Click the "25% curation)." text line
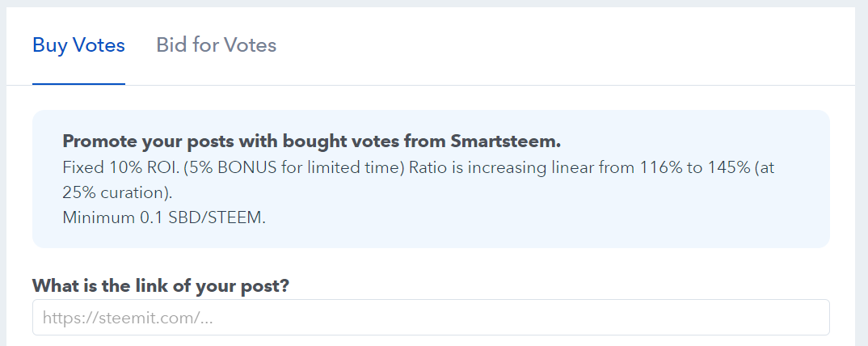Image resolution: width=868 pixels, height=346 pixels. (x=117, y=193)
